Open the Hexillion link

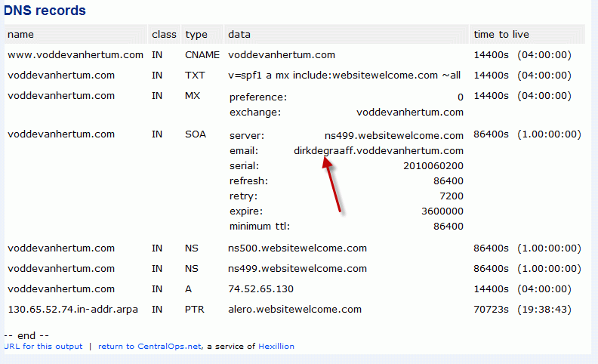click(x=276, y=346)
